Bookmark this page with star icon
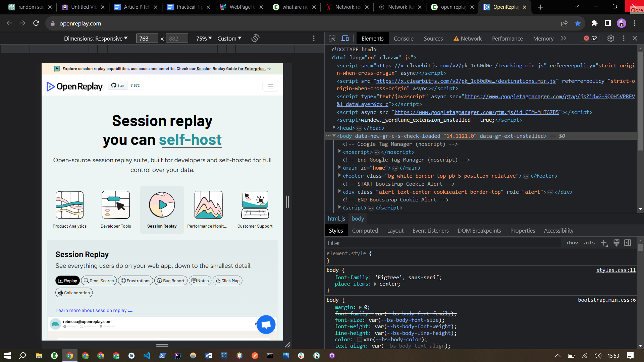644x362 pixels. [578, 23]
